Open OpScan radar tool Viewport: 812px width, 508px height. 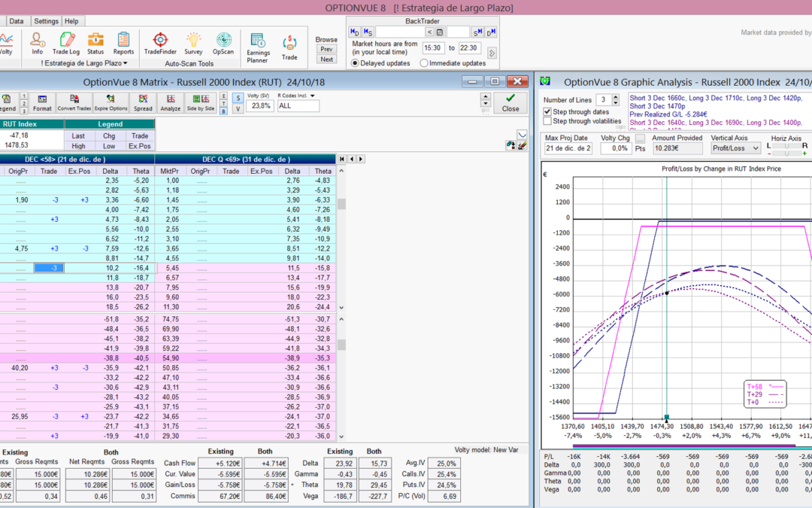point(223,44)
